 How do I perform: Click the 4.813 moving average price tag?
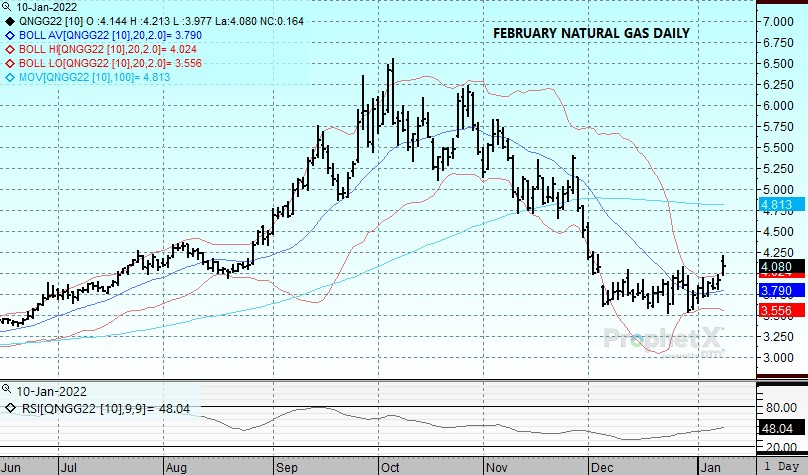coord(778,205)
